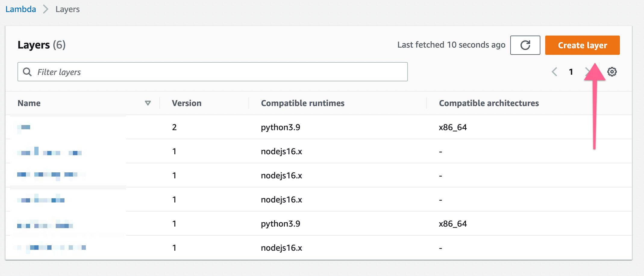Image resolution: width=644 pixels, height=276 pixels.
Task: Refresh the layers list
Action: 525,45
